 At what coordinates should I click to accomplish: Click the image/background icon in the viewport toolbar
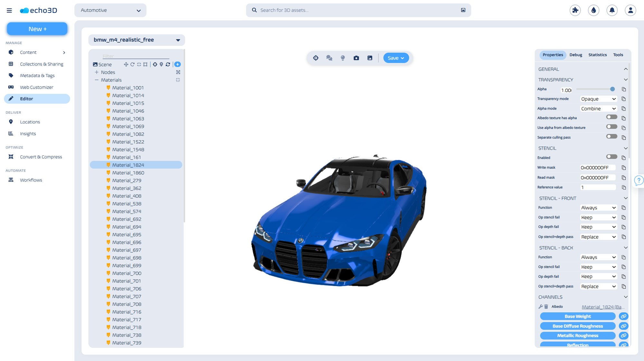click(370, 58)
